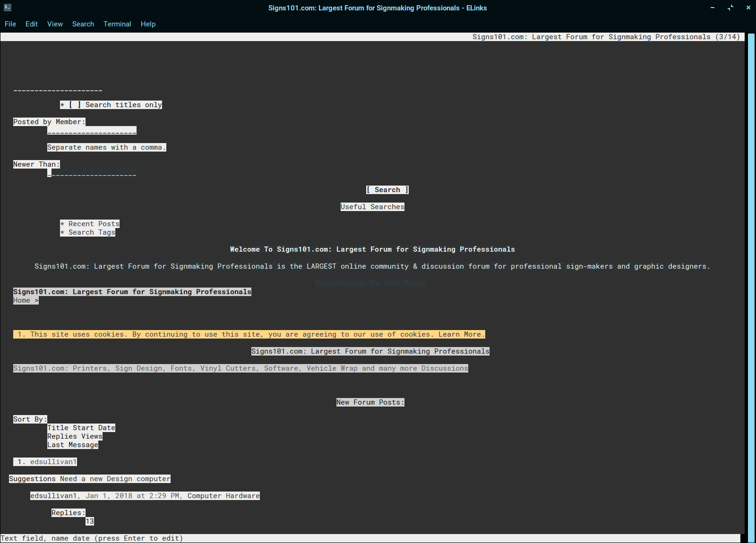This screenshot has width=756, height=543.
Task: Focus the Newer Than date field
Action: click(x=92, y=173)
